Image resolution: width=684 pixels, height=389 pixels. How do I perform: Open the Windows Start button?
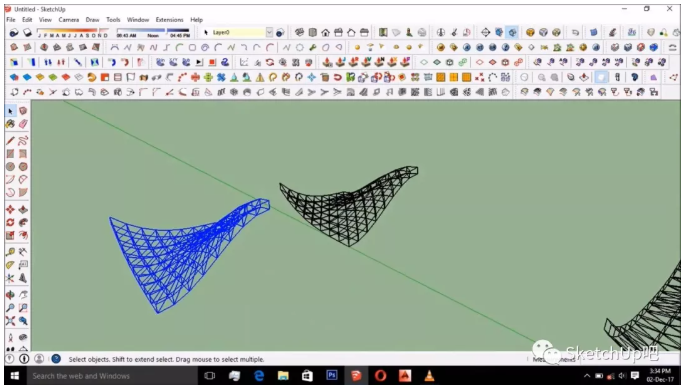coord(14,375)
